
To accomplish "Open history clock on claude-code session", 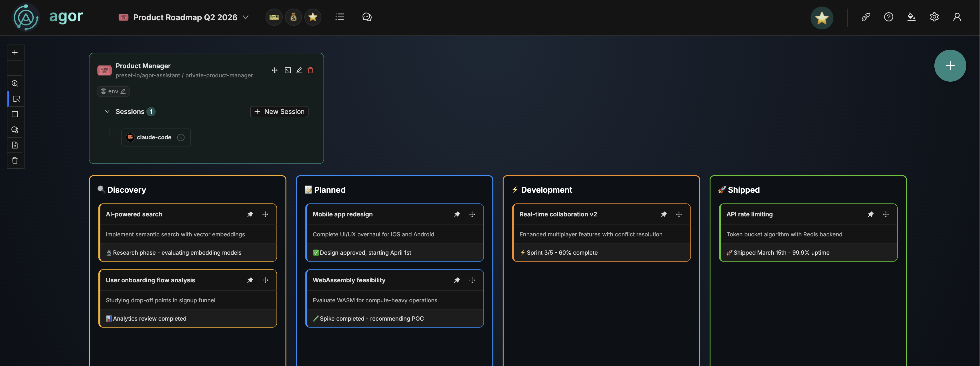I will (181, 138).
